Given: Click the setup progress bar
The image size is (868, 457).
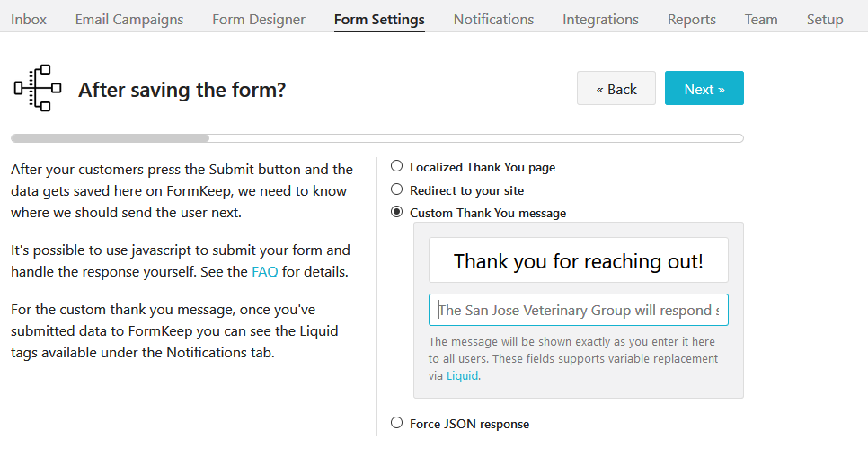Looking at the screenshot, I should (376, 138).
